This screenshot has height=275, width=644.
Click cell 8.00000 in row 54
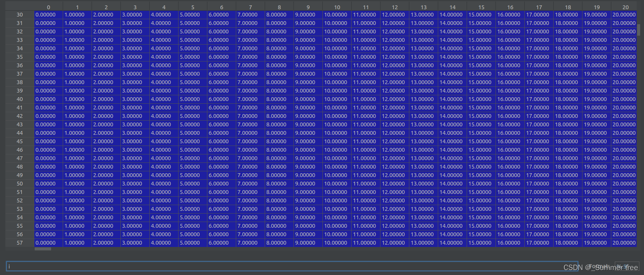tap(279, 217)
